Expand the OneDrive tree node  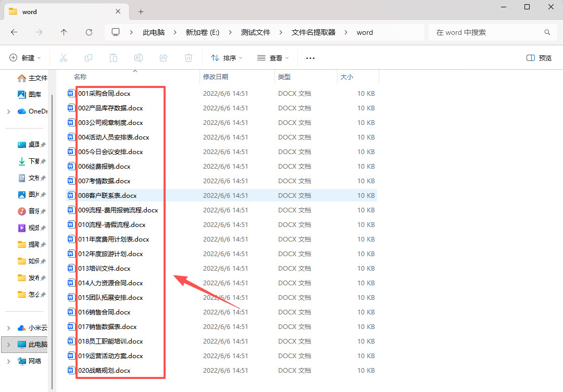(x=9, y=111)
